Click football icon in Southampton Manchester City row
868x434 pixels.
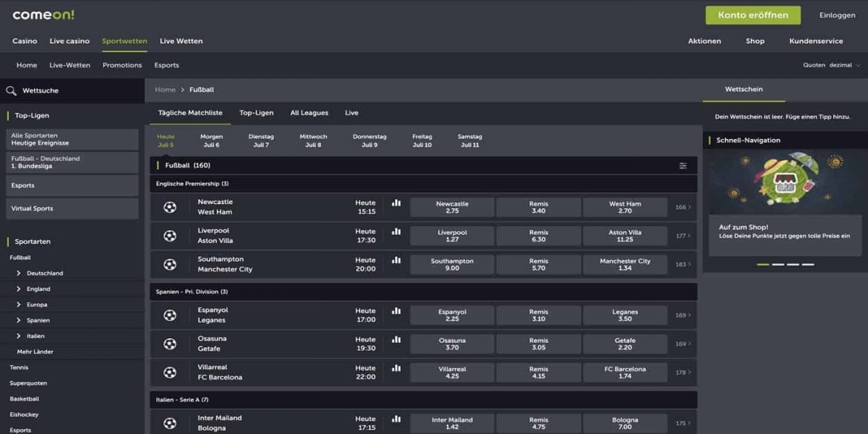tap(170, 265)
